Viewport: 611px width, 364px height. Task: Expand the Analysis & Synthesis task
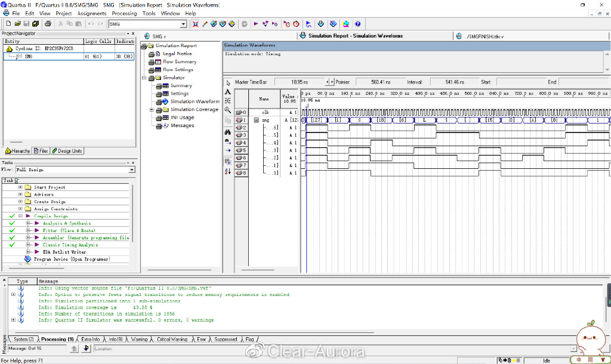click(28, 223)
